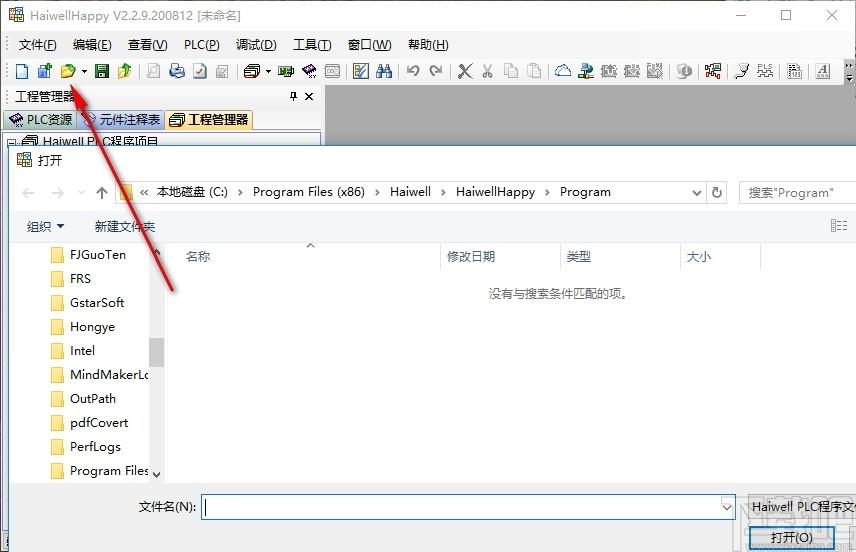856x552 pixels.
Task: Open the 查看(V) menu
Action: 147,45
